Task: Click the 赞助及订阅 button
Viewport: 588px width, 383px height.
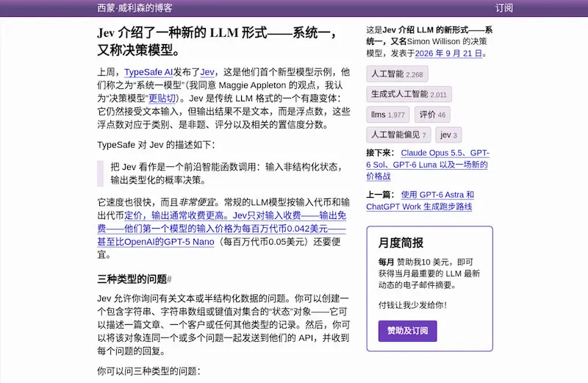Action: click(x=407, y=331)
